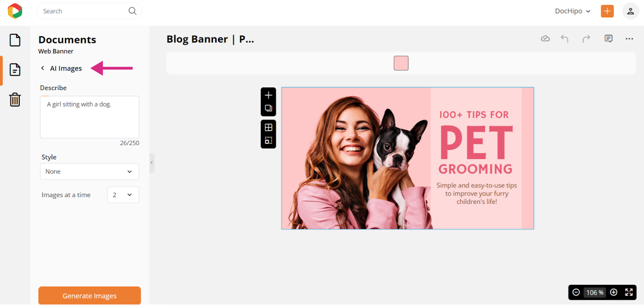Click the Documents panel heading
Viewport: 644px width, 305px height.
[67, 39]
